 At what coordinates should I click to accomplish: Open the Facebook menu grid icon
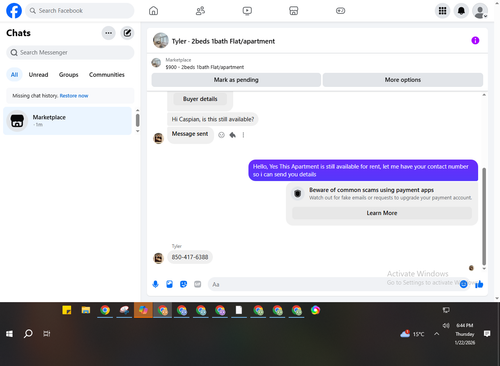tap(442, 11)
